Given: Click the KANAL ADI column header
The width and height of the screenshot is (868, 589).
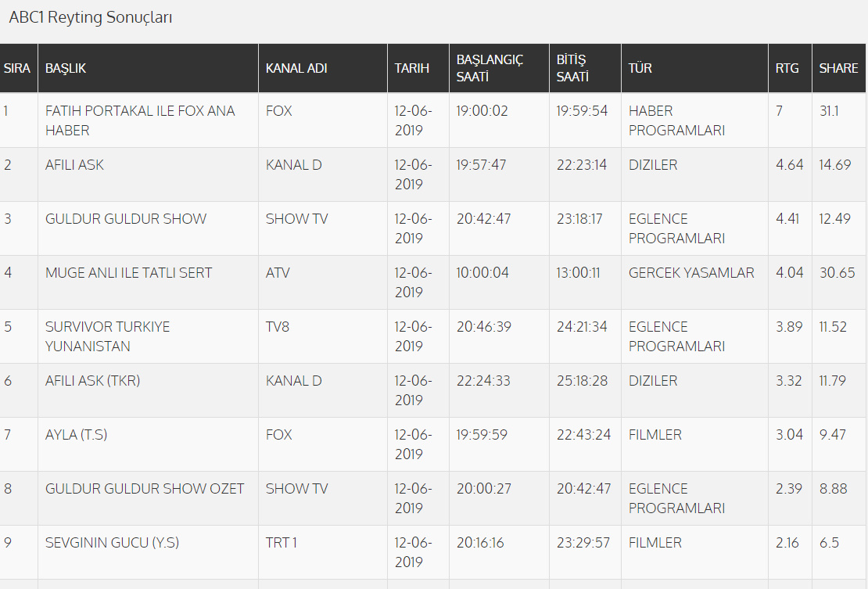Looking at the screenshot, I should tap(296, 68).
